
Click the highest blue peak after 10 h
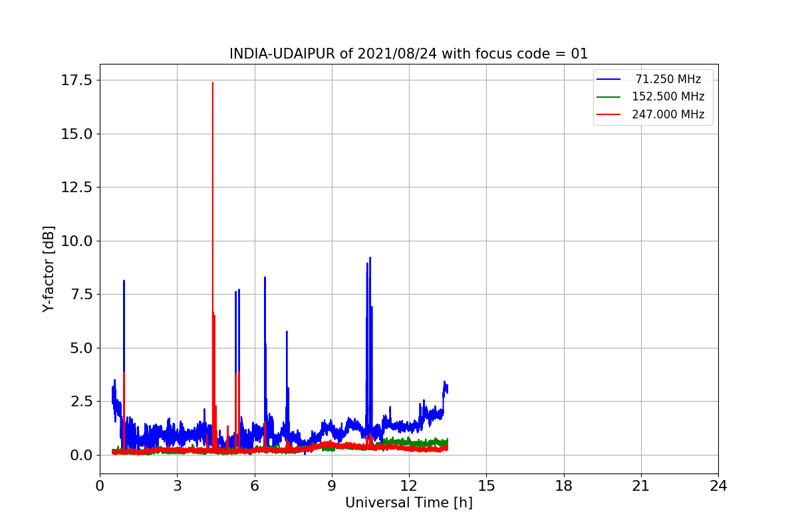pyautogui.click(x=370, y=259)
